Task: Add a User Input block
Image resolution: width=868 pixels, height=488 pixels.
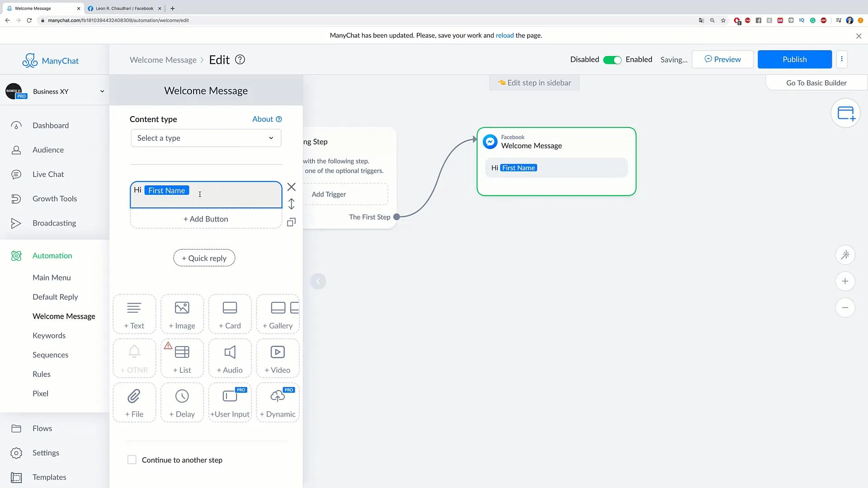Action: click(230, 403)
